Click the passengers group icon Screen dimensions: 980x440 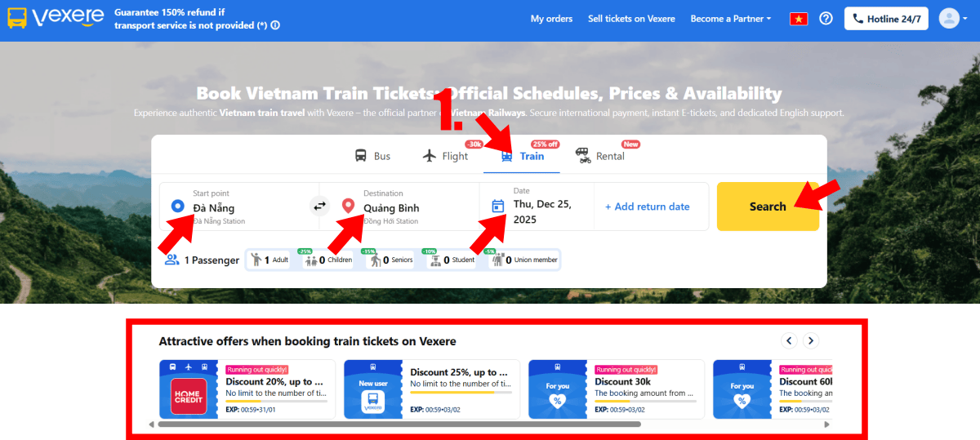click(171, 260)
